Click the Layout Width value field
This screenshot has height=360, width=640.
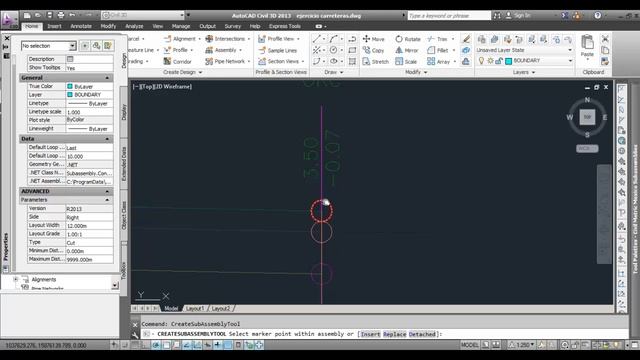pos(89,225)
